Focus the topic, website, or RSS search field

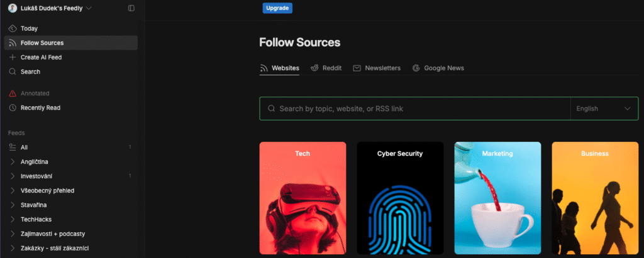(415, 109)
